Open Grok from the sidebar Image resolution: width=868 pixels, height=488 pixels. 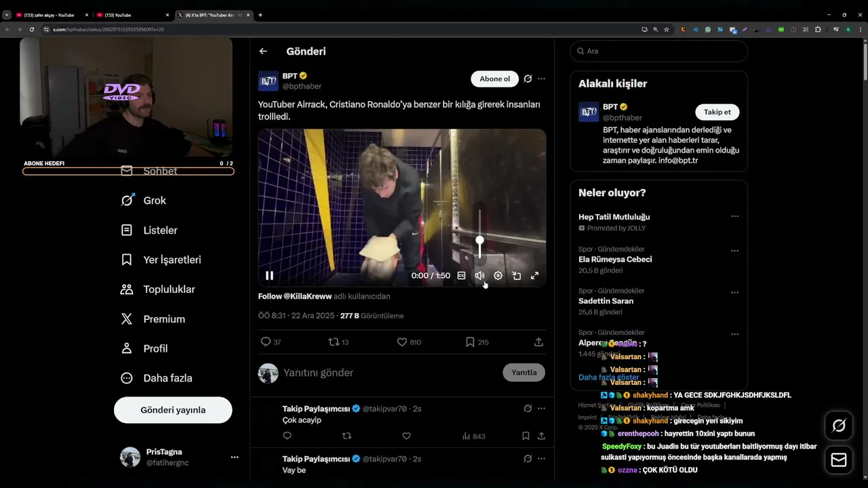coord(143,201)
